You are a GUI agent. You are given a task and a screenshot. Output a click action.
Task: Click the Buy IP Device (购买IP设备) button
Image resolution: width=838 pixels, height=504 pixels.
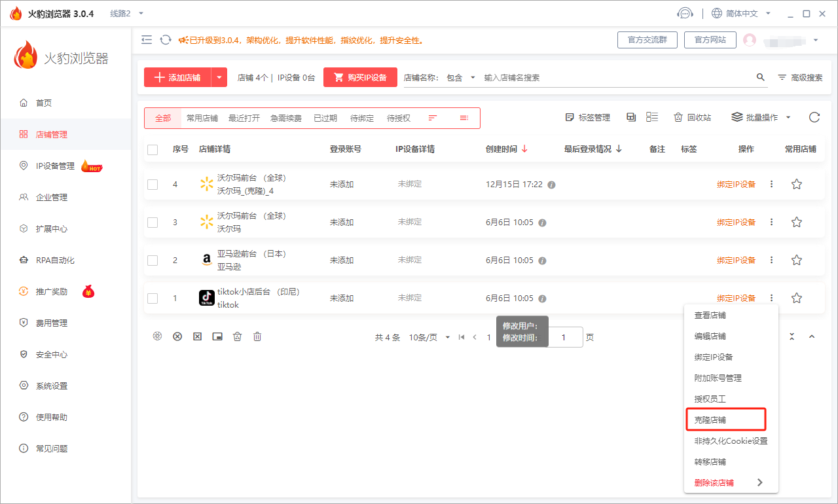click(360, 77)
